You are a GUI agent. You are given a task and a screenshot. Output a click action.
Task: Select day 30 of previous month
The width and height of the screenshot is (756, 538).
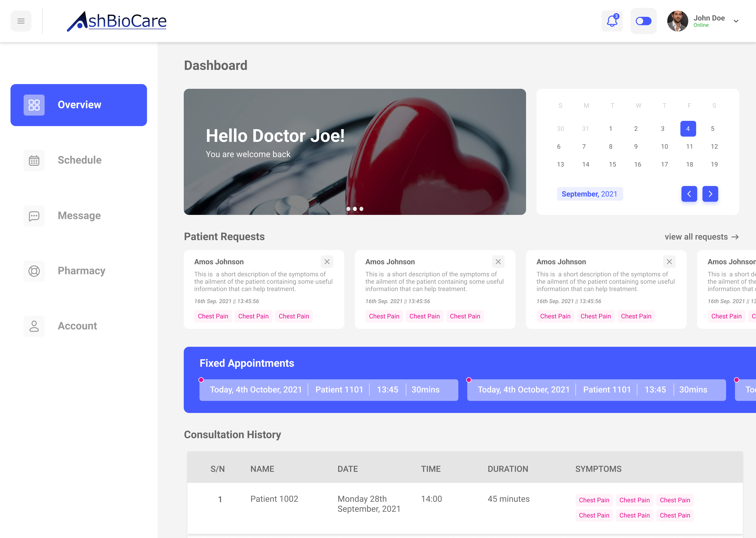coord(560,129)
